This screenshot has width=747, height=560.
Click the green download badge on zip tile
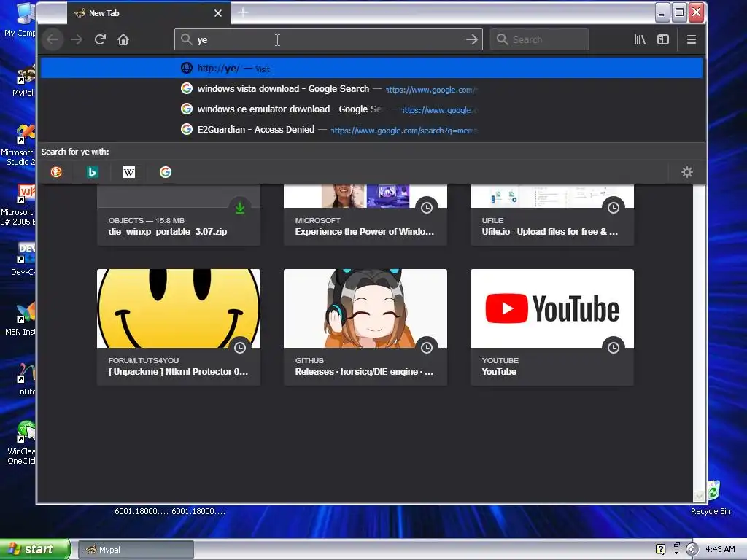tap(239, 208)
